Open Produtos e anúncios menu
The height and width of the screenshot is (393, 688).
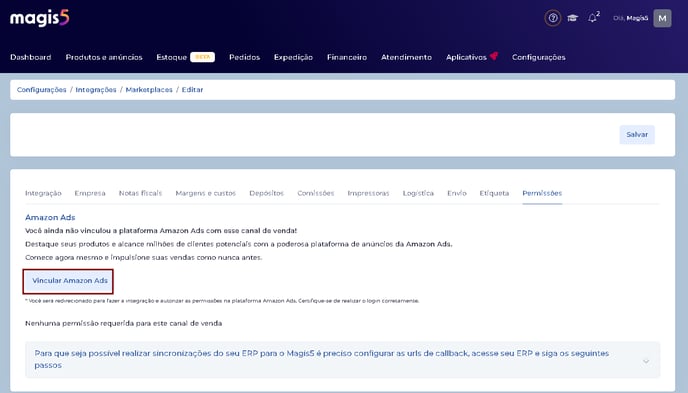(x=104, y=57)
